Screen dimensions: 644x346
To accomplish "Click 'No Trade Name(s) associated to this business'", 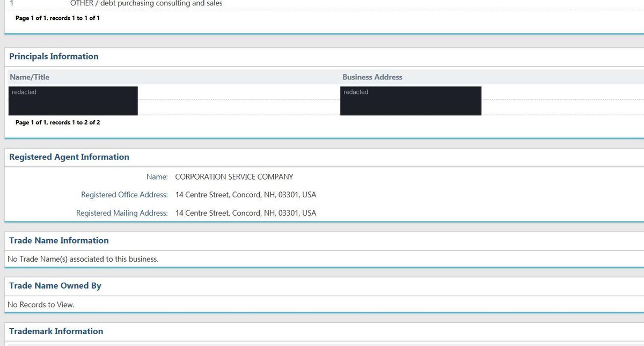I will tap(83, 259).
